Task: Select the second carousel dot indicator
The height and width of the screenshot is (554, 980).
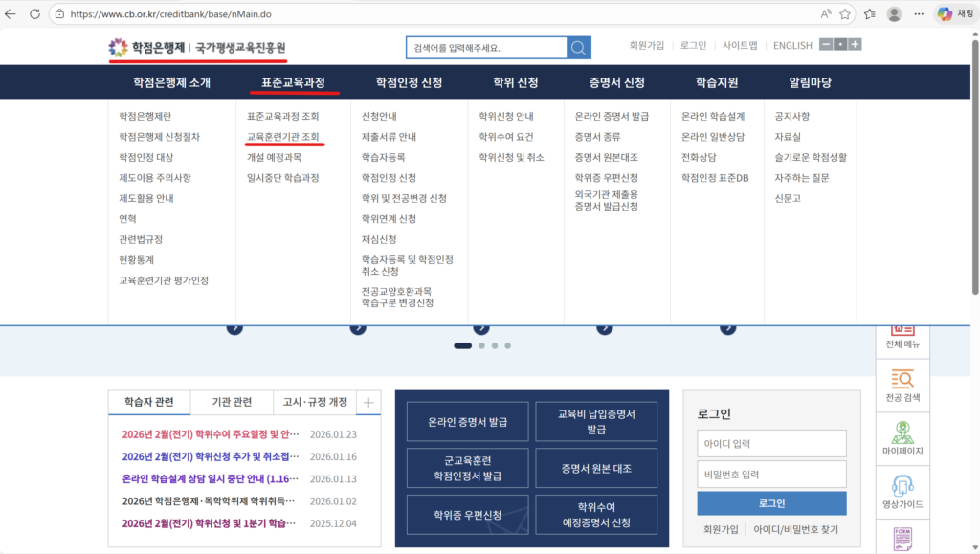Action: click(x=481, y=346)
